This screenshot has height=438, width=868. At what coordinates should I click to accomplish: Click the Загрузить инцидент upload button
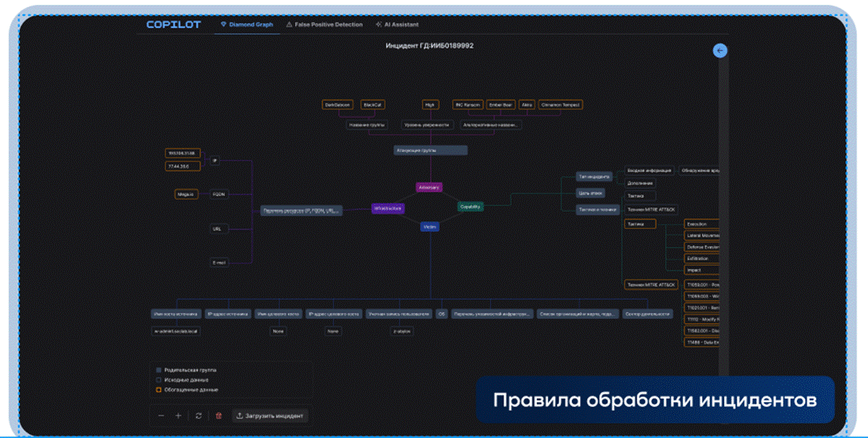[x=270, y=416]
